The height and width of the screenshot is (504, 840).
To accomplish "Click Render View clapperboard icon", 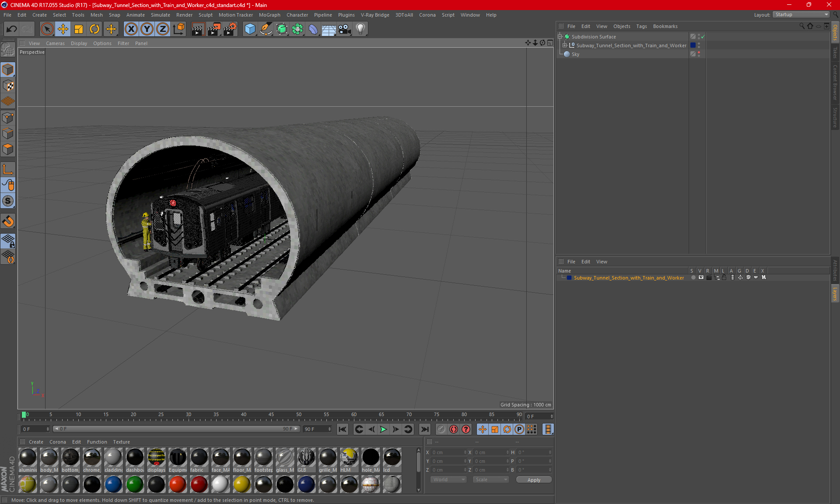I will point(198,29).
